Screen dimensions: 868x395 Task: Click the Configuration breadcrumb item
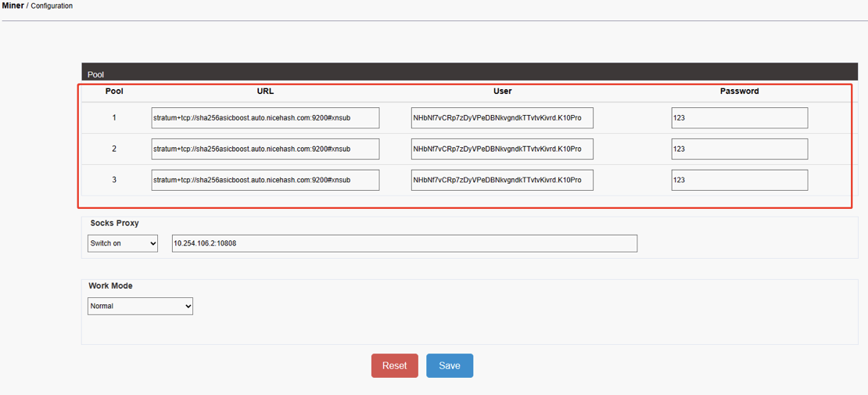tap(52, 6)
